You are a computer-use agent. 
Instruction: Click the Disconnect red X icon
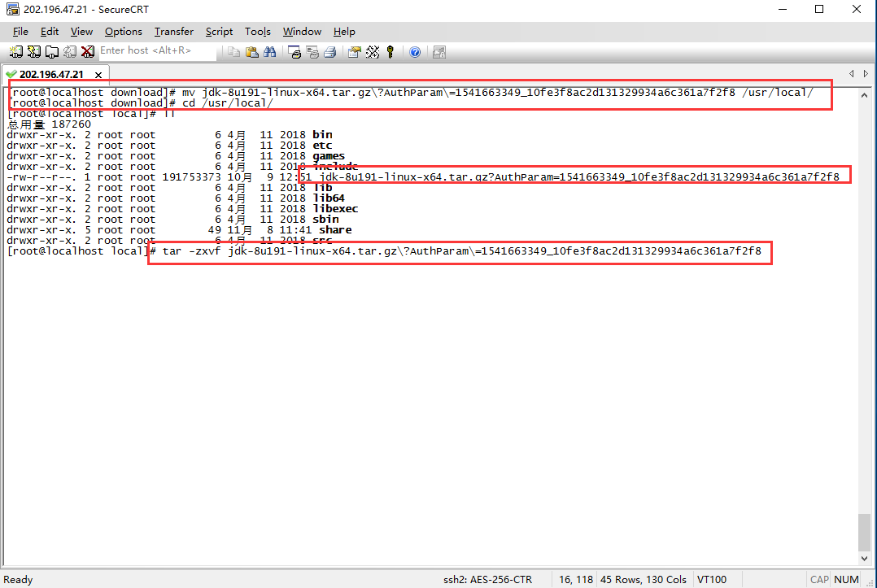click(87, 52)
